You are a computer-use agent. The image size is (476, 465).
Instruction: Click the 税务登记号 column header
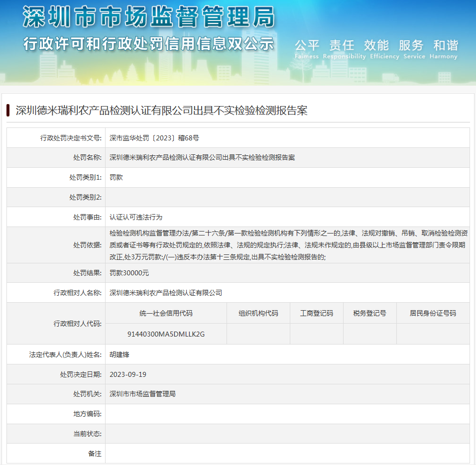point(370,313)
